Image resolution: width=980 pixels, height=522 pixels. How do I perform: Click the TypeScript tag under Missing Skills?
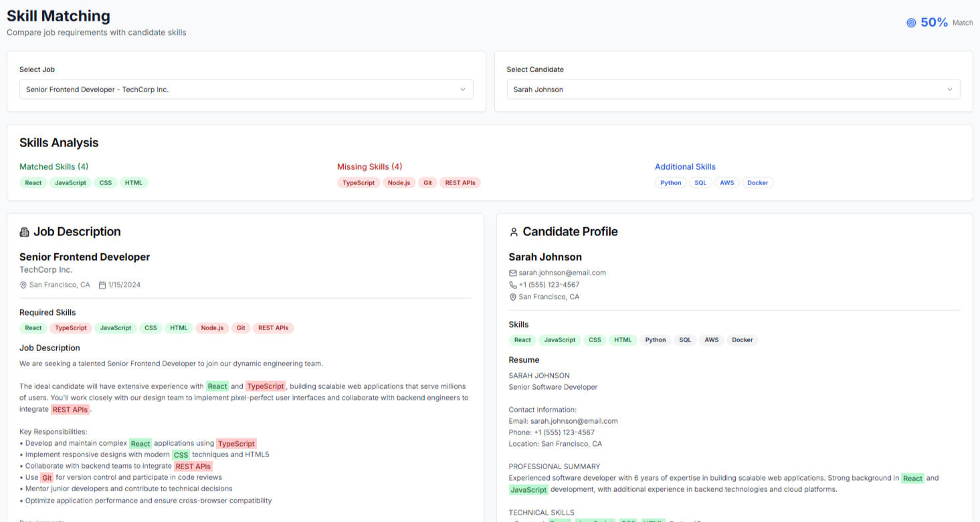point(359,182)
